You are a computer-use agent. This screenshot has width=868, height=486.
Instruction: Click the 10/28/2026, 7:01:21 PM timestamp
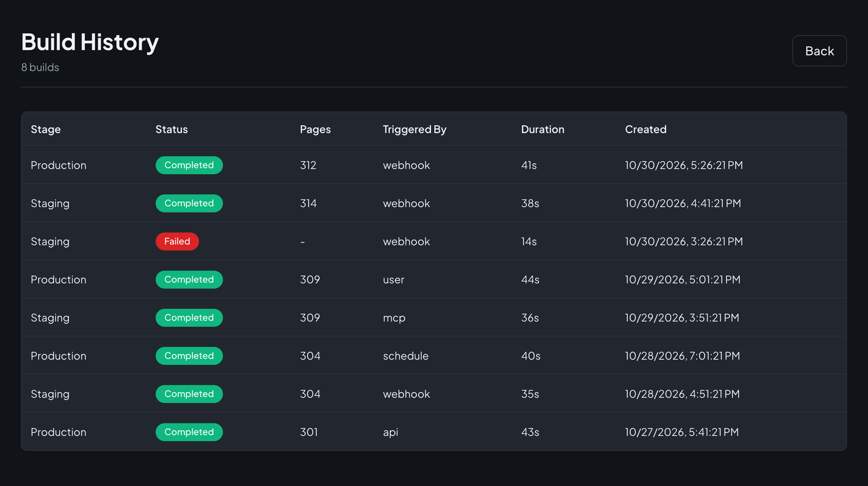tap(682, 356)
